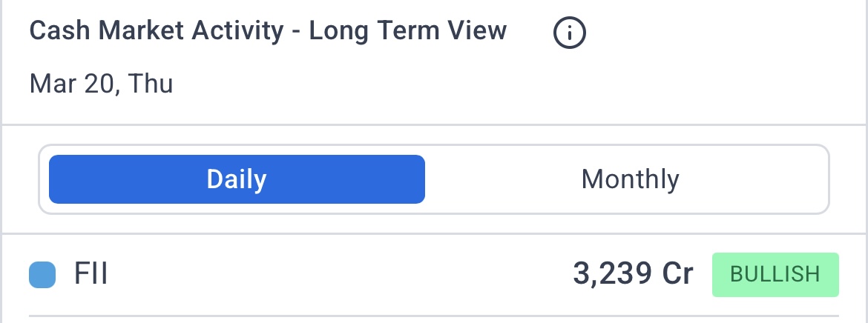Click the "Long Term View" title text
868x323 pixels.
pos(408,31)
